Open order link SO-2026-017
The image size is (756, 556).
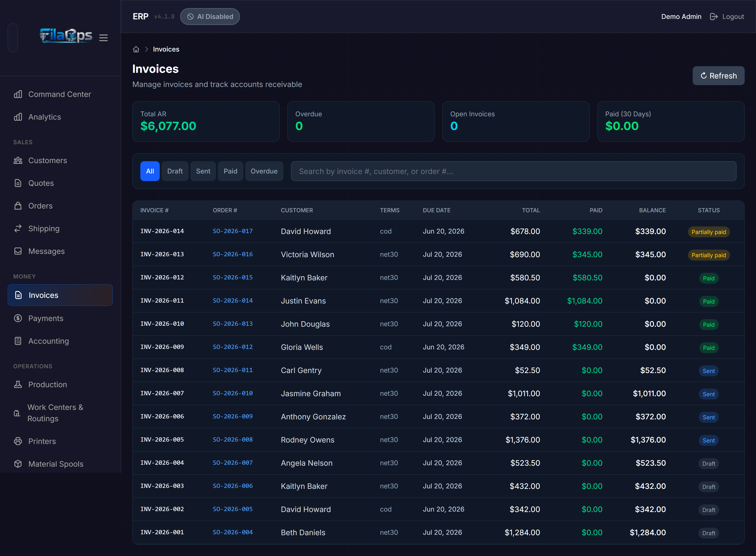pyautogui.click(x=232, y=231)
